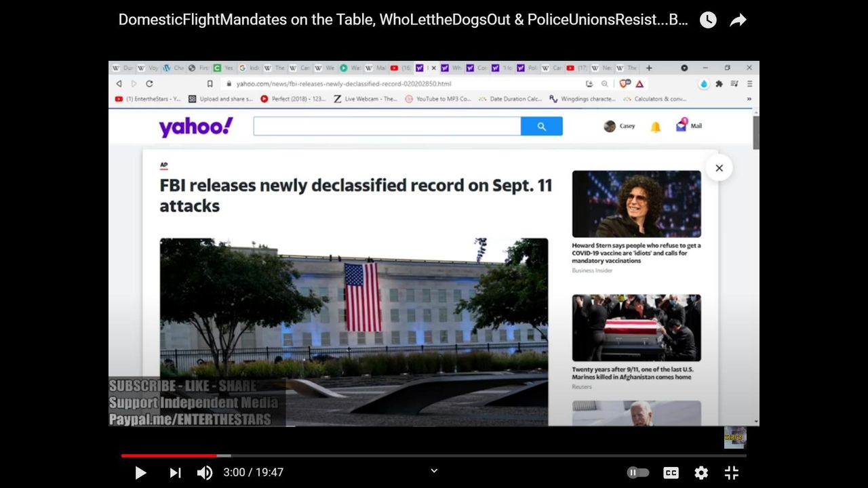The image size is (868, 488).
Task: Seek on the red video progress bar
Action: pyautogui.click(x=170, y=455)
